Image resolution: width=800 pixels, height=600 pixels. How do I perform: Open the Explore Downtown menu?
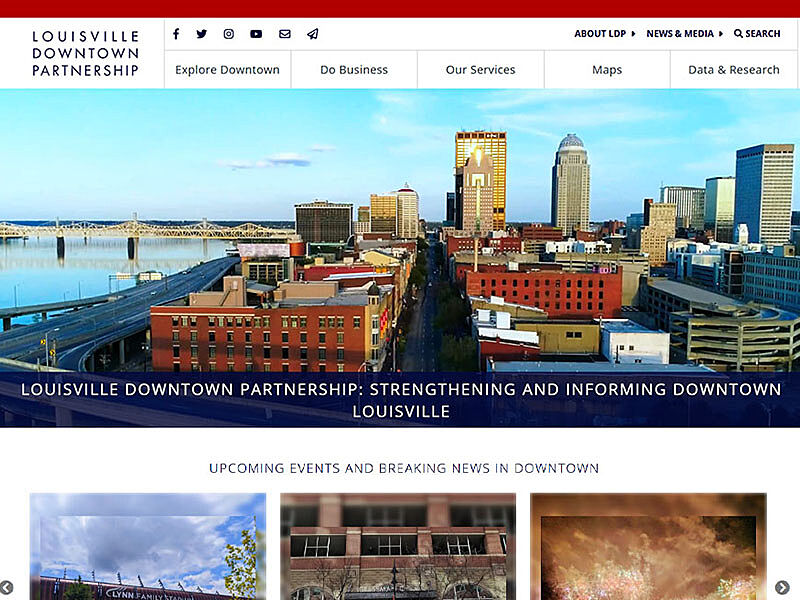228,69
